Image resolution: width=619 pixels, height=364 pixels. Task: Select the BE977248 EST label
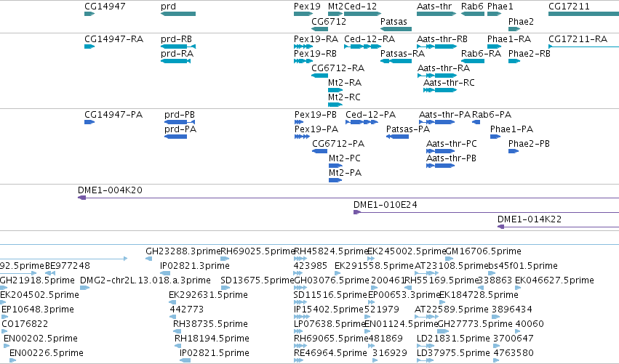[68, 266]
